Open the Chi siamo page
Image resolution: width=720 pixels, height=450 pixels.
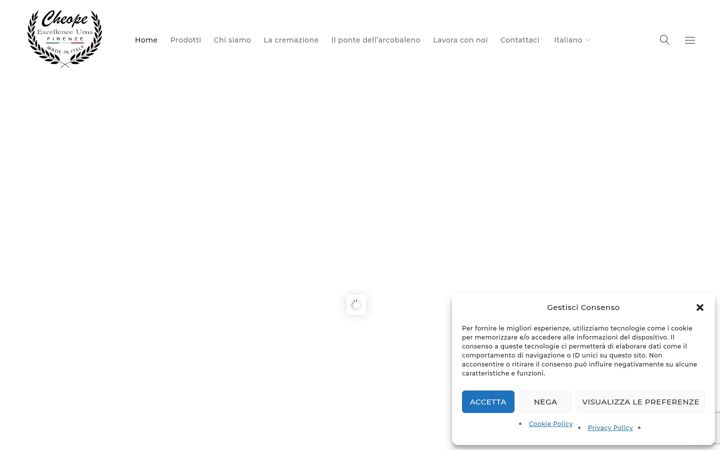[232, 40]
